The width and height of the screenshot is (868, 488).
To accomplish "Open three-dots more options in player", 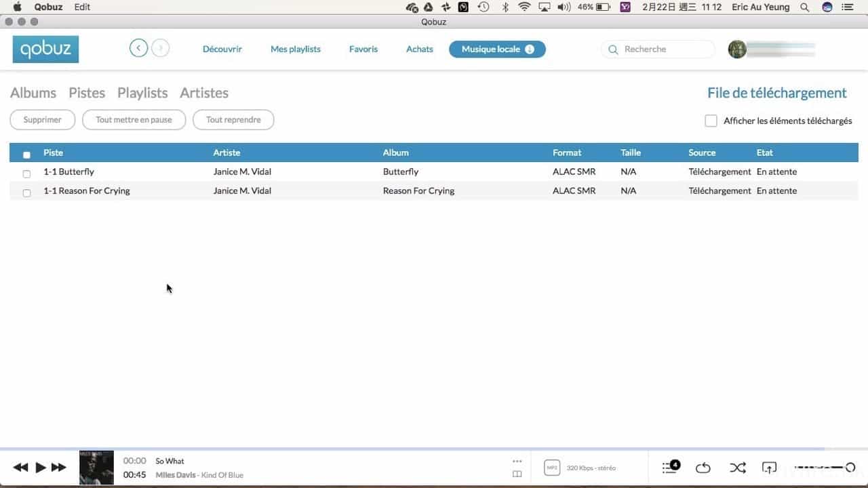I will pos(517,461).
